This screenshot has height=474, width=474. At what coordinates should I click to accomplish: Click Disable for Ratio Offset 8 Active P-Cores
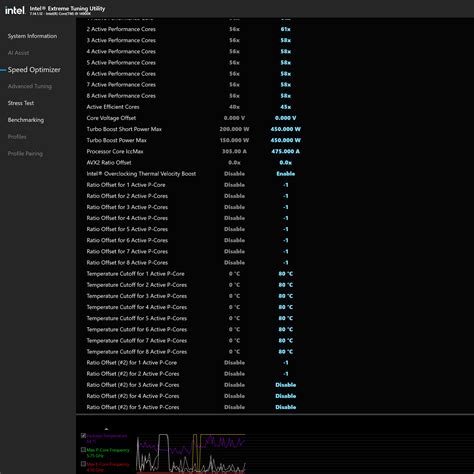pyautogui.click(x=234, y=263)
